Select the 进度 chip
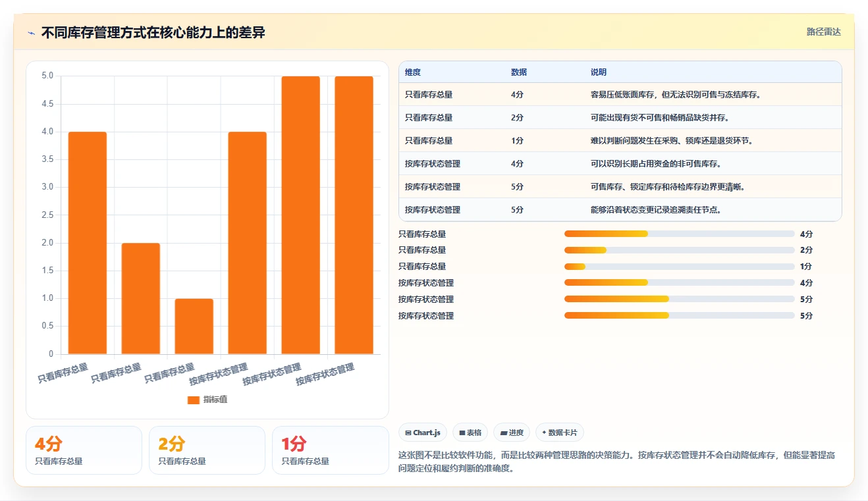This screenshot has height=501, width=868. (x=512, y=433)
